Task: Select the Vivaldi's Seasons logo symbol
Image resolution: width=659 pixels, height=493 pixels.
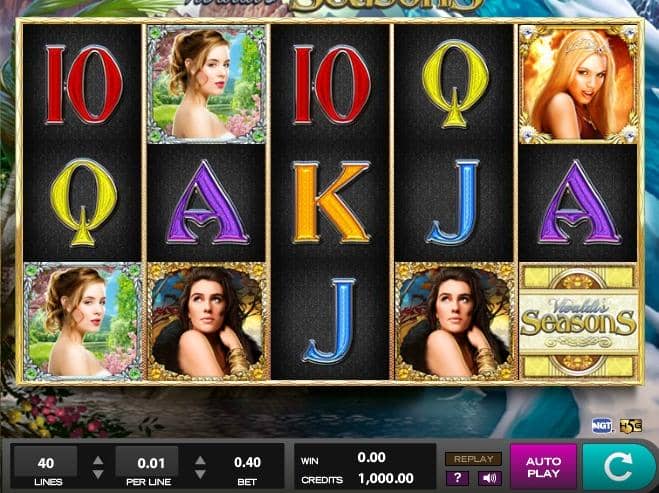Action: (579, 322)
